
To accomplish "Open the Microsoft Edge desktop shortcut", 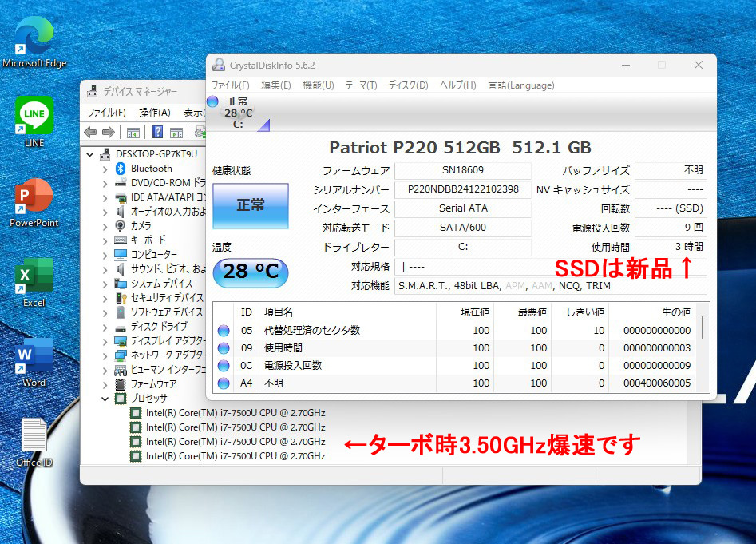I will (34, 42).
